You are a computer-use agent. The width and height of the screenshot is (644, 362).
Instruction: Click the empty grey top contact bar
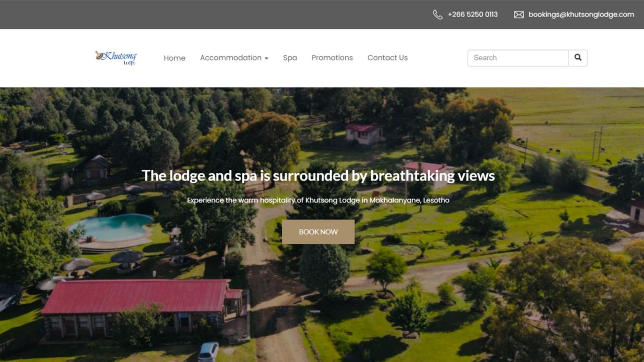point(215,15)
